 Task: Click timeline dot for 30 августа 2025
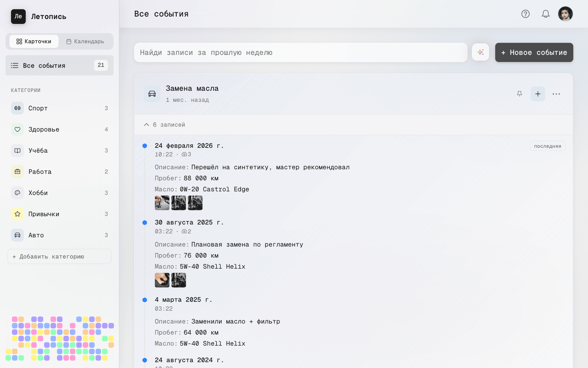pos(145,223)
